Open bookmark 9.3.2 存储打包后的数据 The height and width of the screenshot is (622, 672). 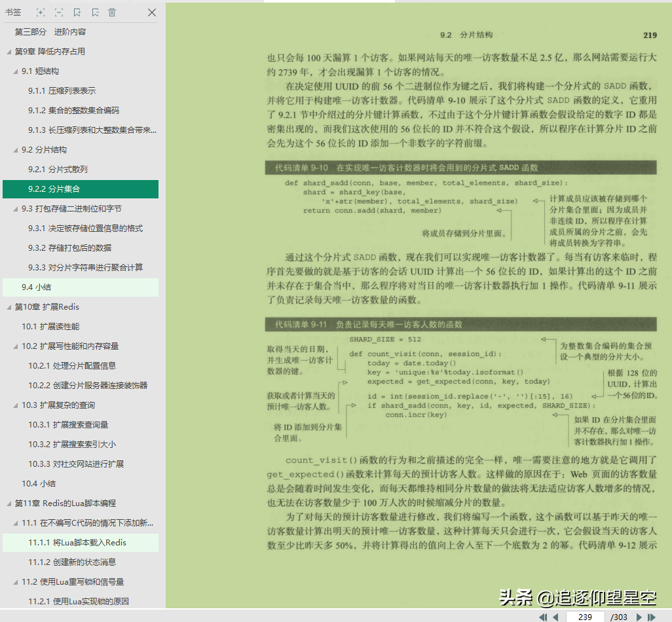(x=70, y=248)
